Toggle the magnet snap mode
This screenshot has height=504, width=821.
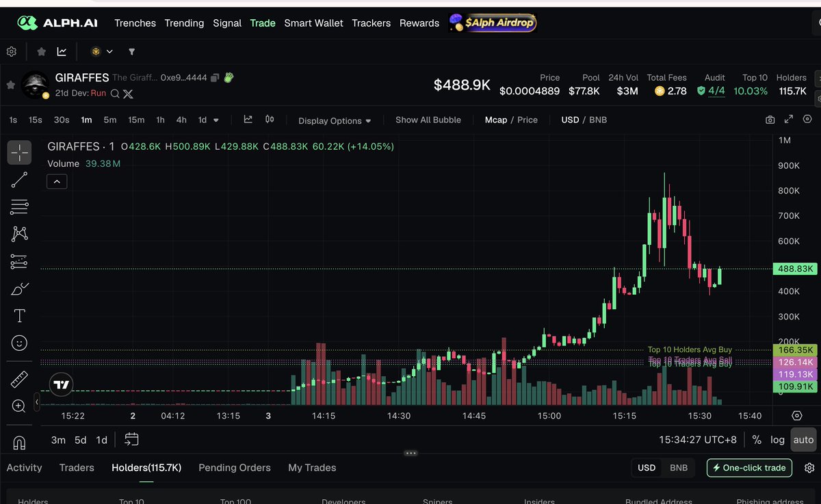pyautogui.click(x=19, y=442)
